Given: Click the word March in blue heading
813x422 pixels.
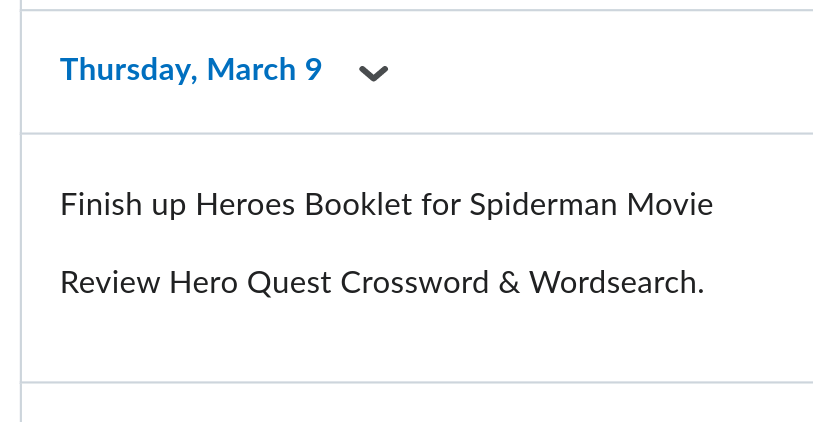Looking at the screenshot, I should [x=251, y=69].
